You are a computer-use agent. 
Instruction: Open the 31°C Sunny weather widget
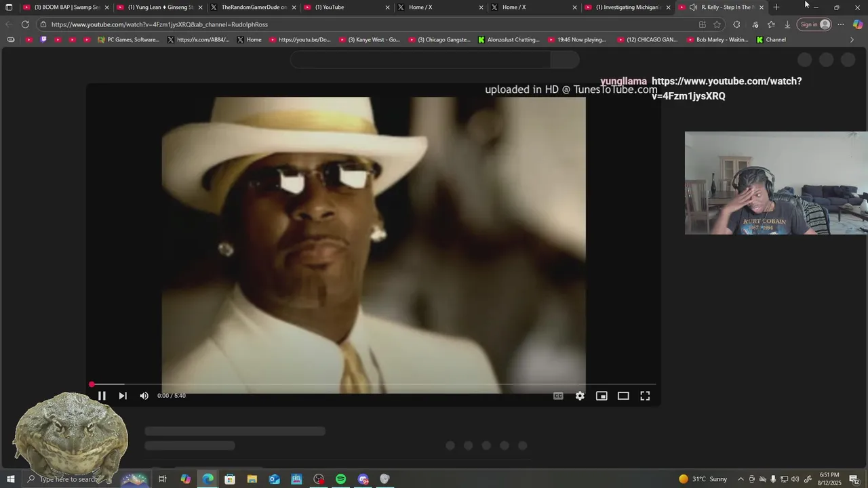tap(703, 479)
